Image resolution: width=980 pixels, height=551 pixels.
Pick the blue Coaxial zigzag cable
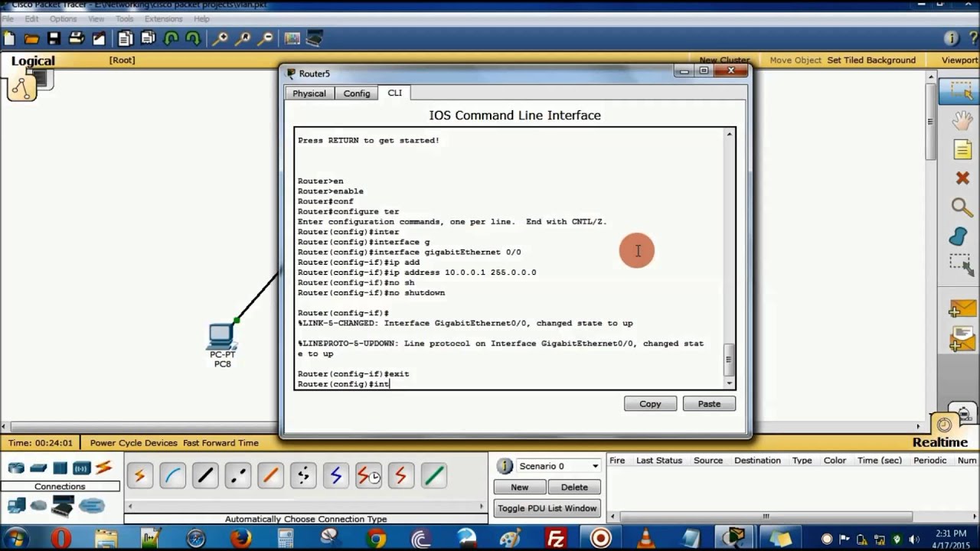[x=336, y=476]
